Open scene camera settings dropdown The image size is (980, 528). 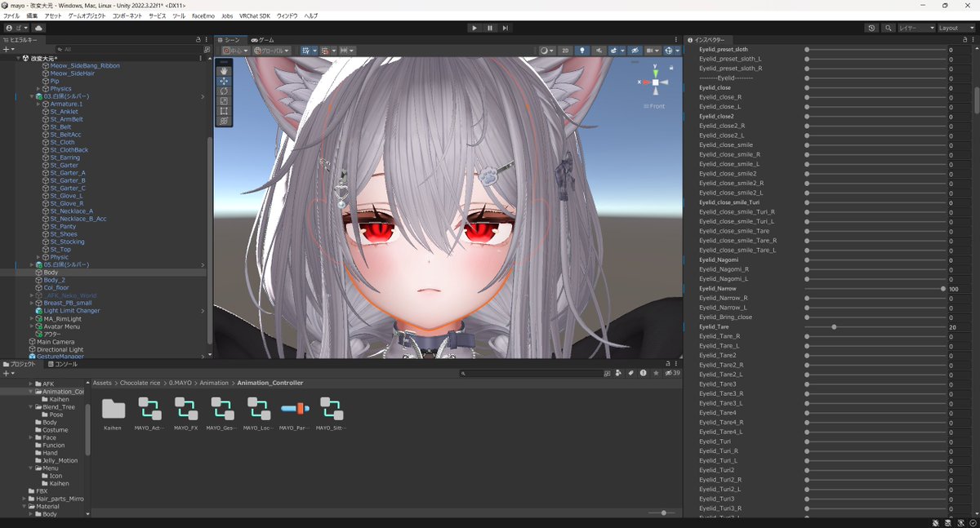(x=653, y=51)
